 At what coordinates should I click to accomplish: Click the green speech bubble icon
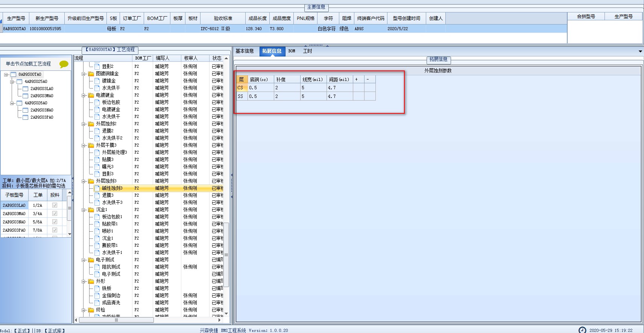64,64
